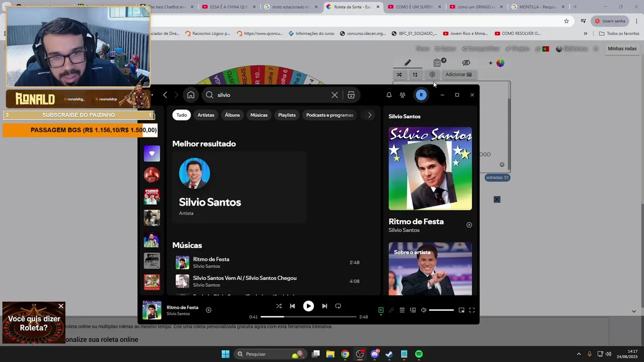Viewport: 644px width, 362px height.
Task: Filter results by Playlists
Action: pyautogui.click(x=287, y=115)
